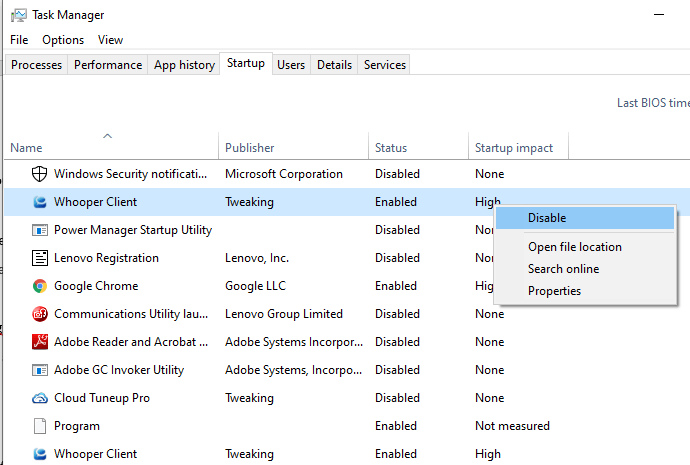Select the Adobe Reader and Acrobat ... name
690x465 pixels.
pos(131,342)
